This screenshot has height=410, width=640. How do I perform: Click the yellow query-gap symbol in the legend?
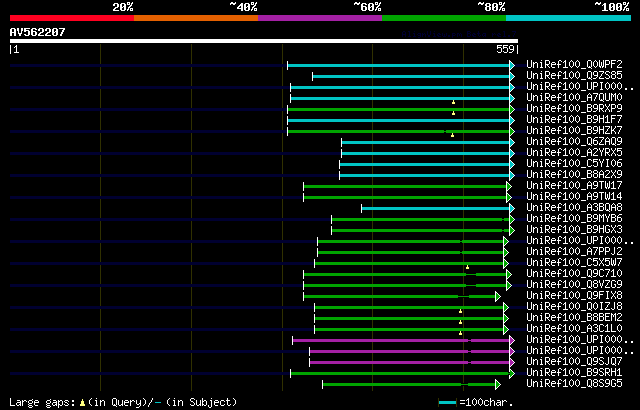pos(82,403)
